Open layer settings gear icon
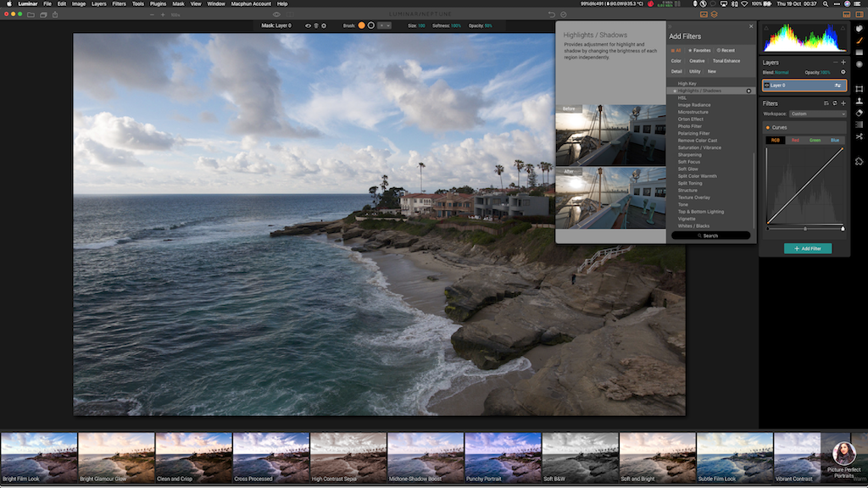868x488 pixels. coord(843,72)
